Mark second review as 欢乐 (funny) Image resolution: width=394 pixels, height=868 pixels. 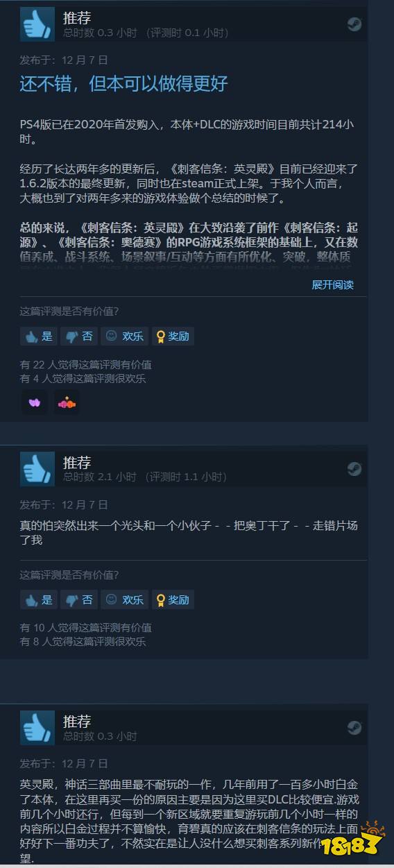pyautogui.click(x=124, y=599)
